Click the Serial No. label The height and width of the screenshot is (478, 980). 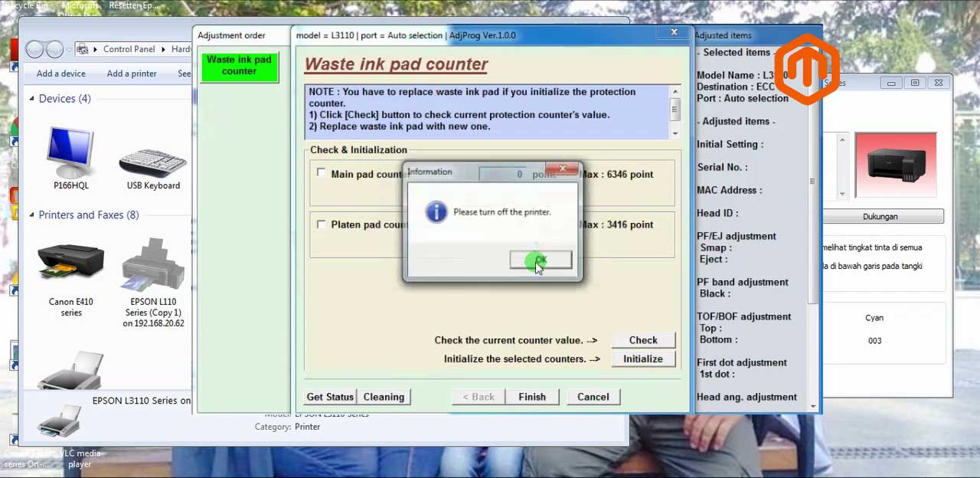point(722,167)
